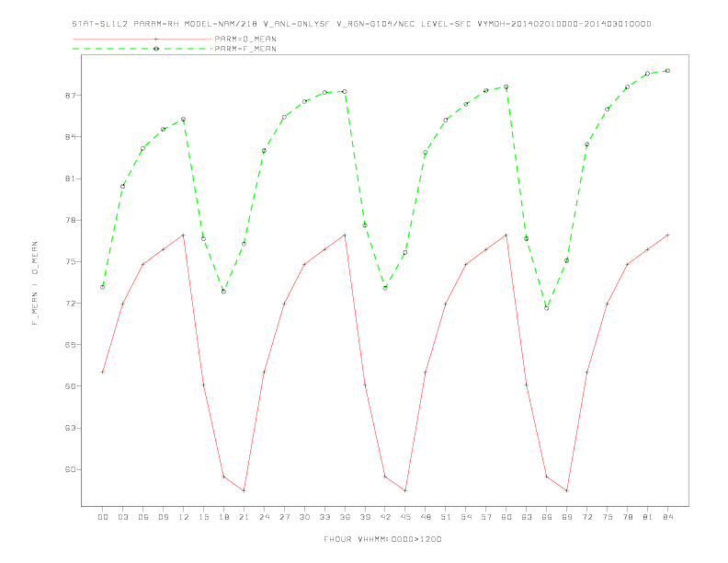Click x-axis forecast hour label 27

click(x=284, y=517)
